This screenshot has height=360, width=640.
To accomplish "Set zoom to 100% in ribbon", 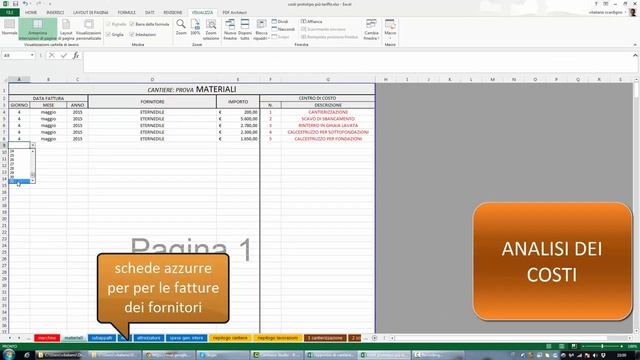I will click(196, 28).
